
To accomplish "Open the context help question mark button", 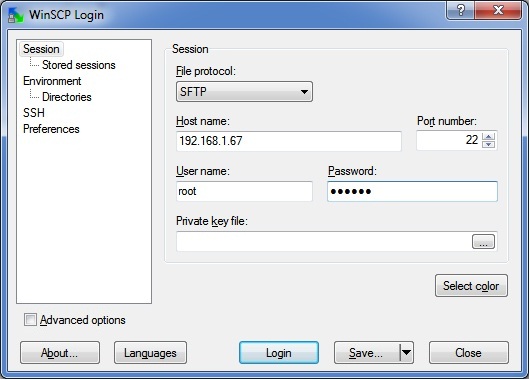I will pos(460,10).
